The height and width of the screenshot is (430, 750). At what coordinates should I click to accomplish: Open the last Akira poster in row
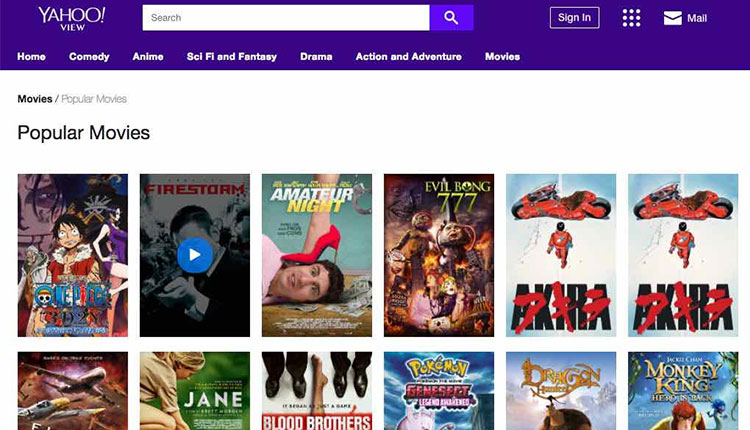point(683,255)
